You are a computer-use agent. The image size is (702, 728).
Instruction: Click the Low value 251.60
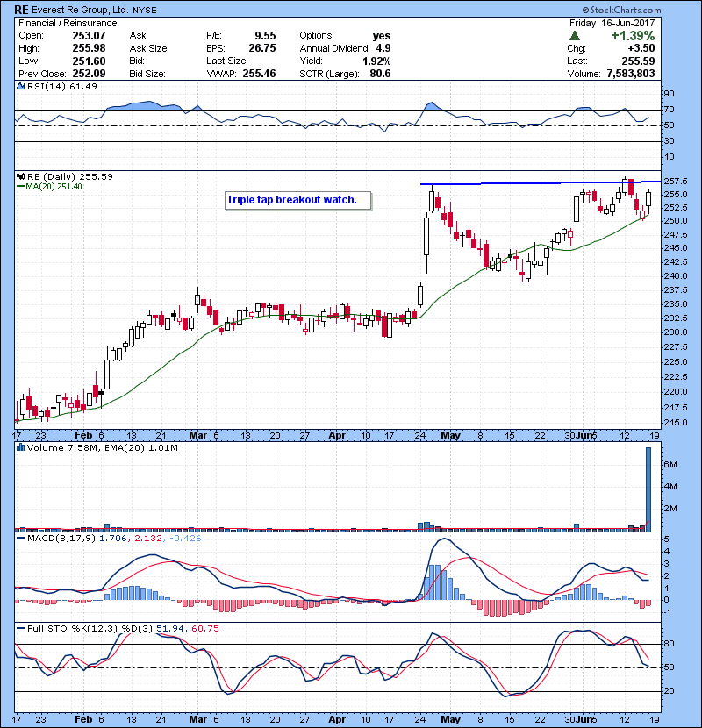tap(89, 61)
